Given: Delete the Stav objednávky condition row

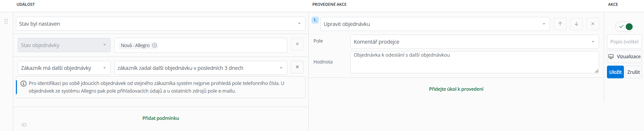Looking at the screenshot, I should click(297, 44).
